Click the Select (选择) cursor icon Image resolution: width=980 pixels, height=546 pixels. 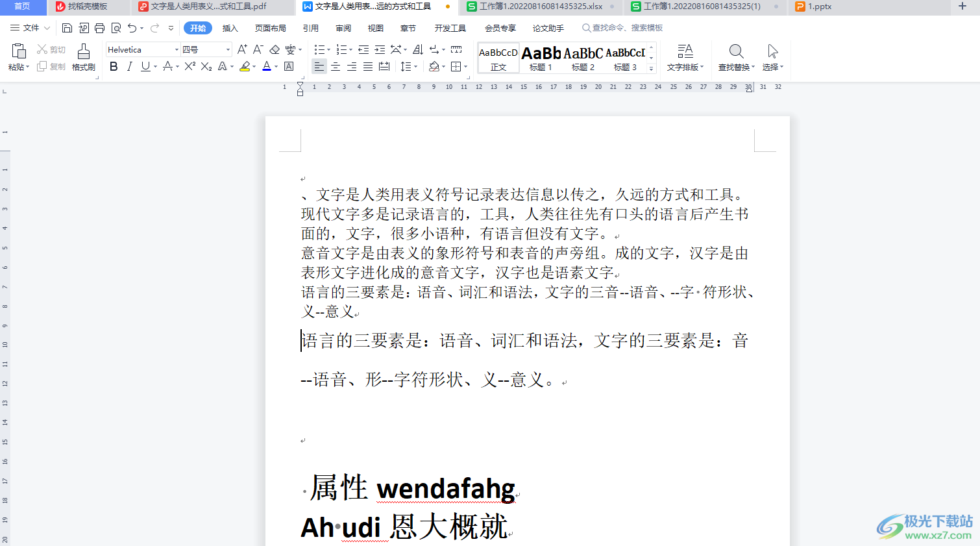click(x=772, y=51)
